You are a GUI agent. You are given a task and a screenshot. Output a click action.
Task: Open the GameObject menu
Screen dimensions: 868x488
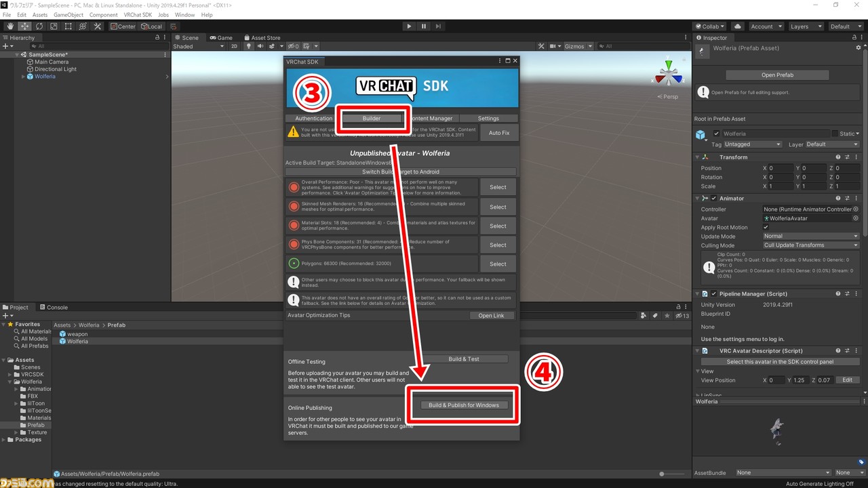point(68,14)
